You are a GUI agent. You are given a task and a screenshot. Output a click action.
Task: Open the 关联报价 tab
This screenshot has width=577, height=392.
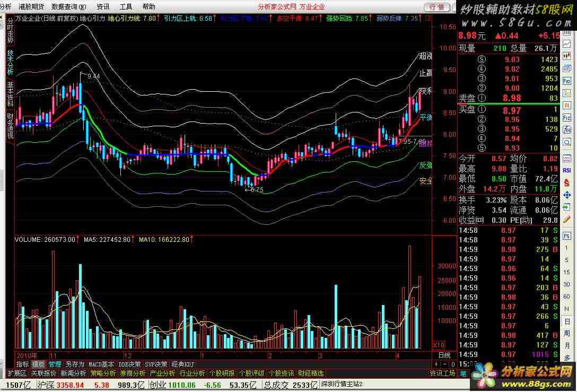(43, 373)
